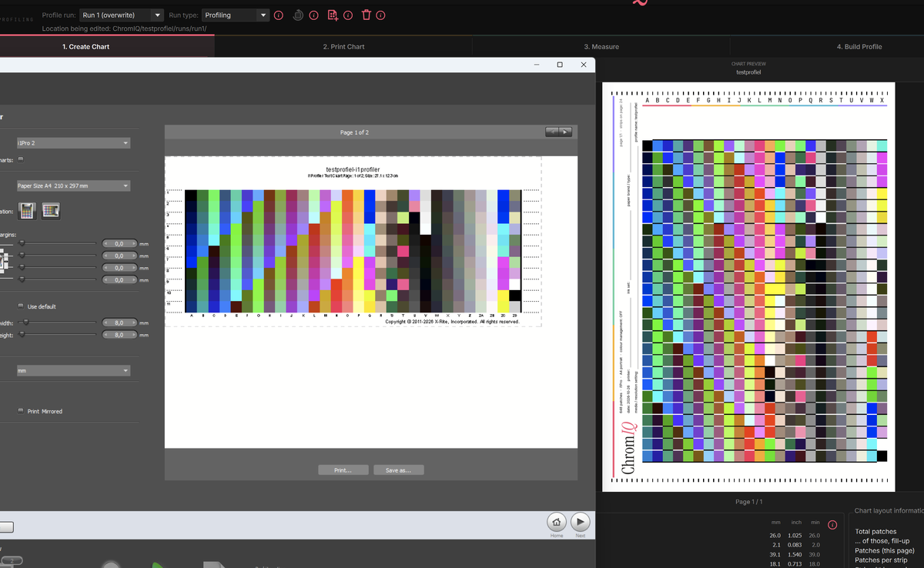
Task: Switch to the 3. Measure tab
Action: (x=601, y=47)
